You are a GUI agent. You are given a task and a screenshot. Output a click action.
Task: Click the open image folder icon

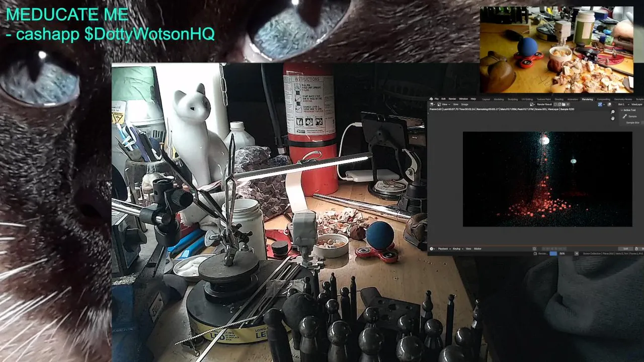tap(563, 105)
